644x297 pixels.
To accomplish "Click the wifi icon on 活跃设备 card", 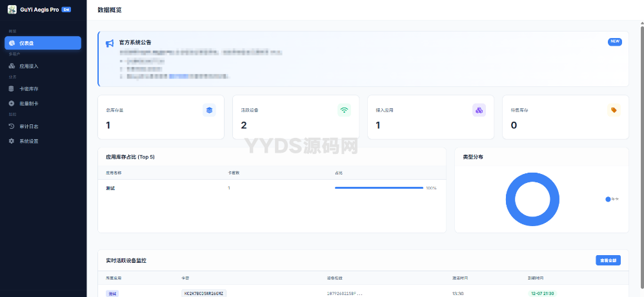I will click(344, 110).
